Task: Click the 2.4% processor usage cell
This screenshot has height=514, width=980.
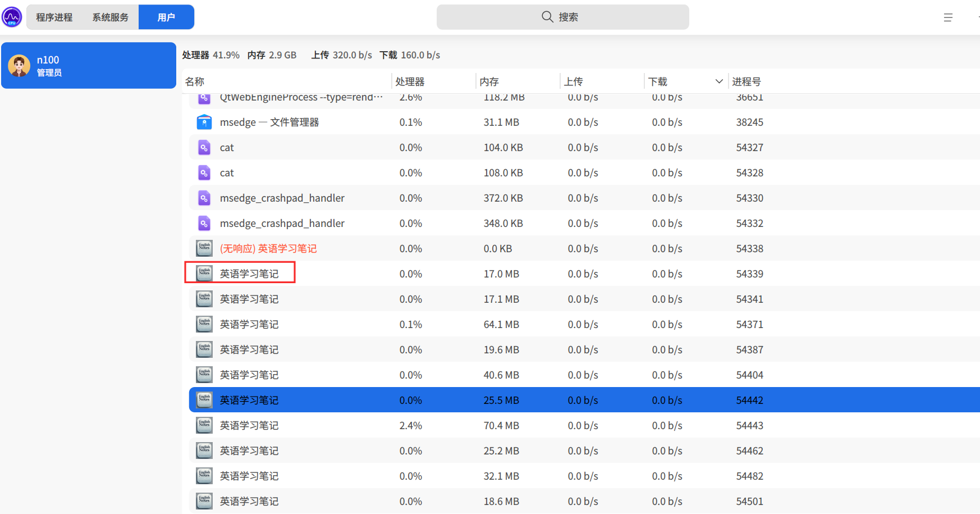Action: (x=411, y=425)
